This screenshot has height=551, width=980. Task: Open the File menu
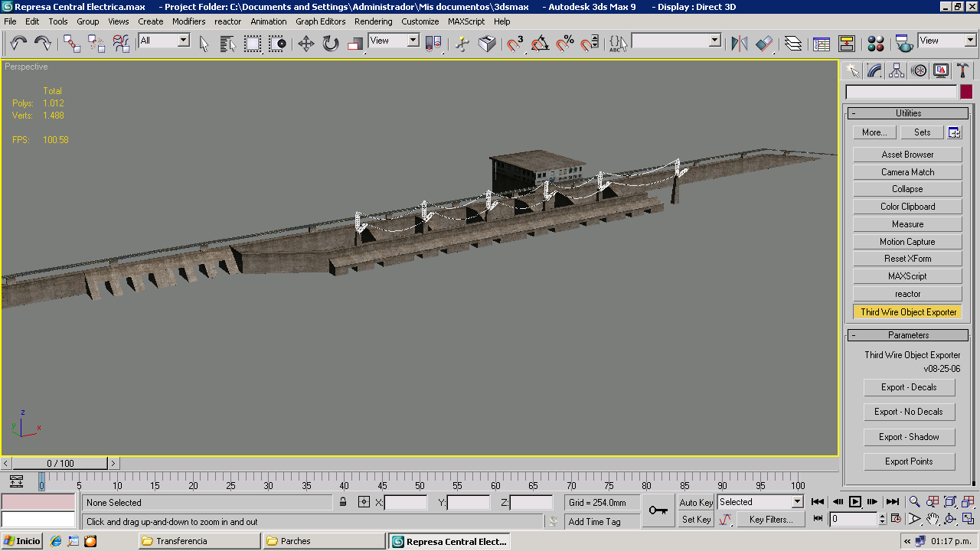tap(10, 21)
